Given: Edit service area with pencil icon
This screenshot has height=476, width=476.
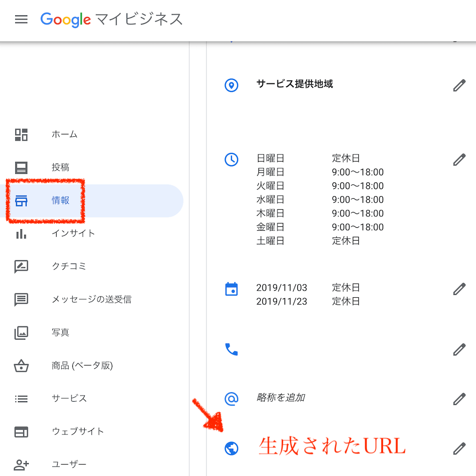Looking at the screenshot, I should click(x=459, y=85).
